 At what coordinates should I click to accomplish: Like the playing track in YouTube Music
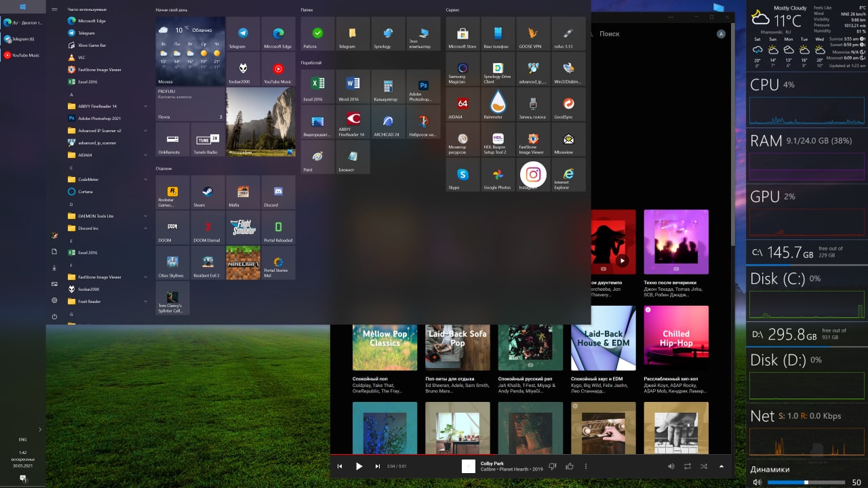pos(570,466)
